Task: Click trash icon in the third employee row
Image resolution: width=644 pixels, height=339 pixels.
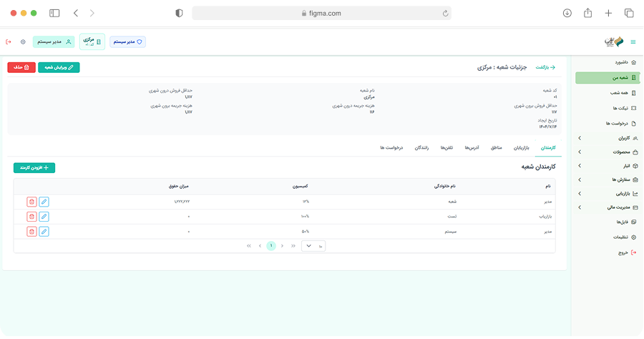Action: pos(31,231)
